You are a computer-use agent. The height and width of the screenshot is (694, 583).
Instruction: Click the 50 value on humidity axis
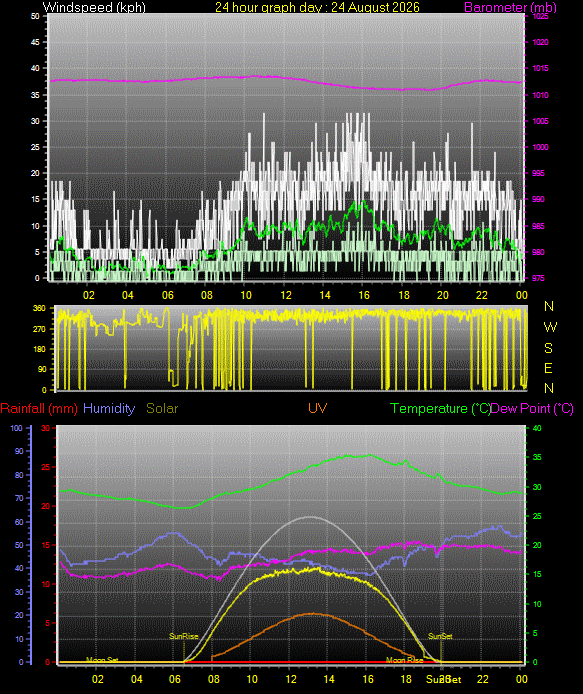click(x=19, y=545)
